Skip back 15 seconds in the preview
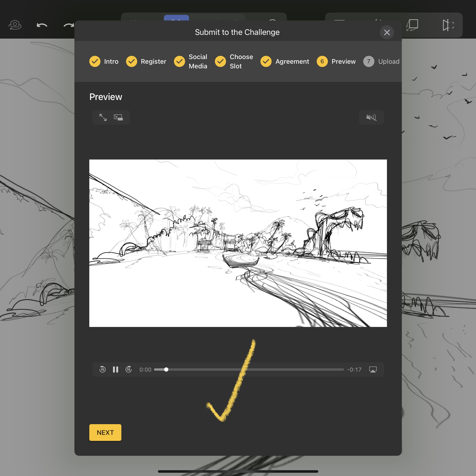The width and height of the screenshot is (476, 476). pyautogui.click(x=103, y=369)
